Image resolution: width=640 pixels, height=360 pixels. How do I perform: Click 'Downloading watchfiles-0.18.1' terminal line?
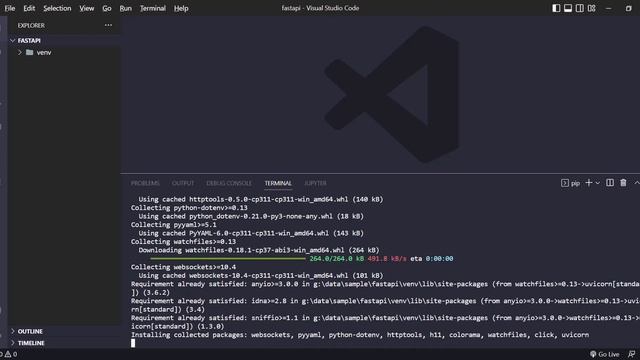[x=259, y=250]
